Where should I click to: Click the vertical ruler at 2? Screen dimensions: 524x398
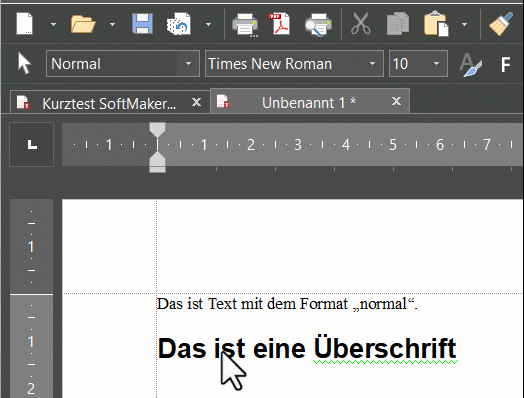click(x=31, y=389)
